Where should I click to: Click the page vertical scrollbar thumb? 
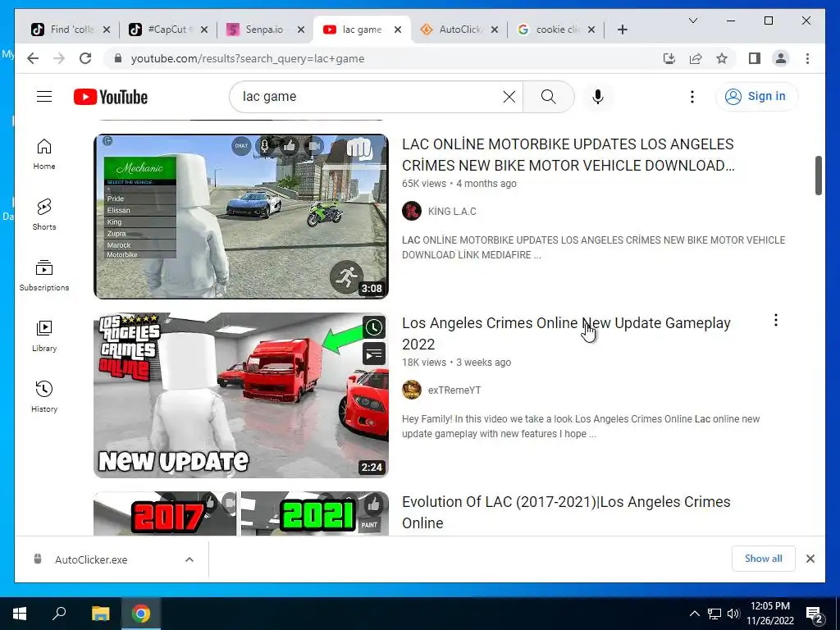click(818, 176)
